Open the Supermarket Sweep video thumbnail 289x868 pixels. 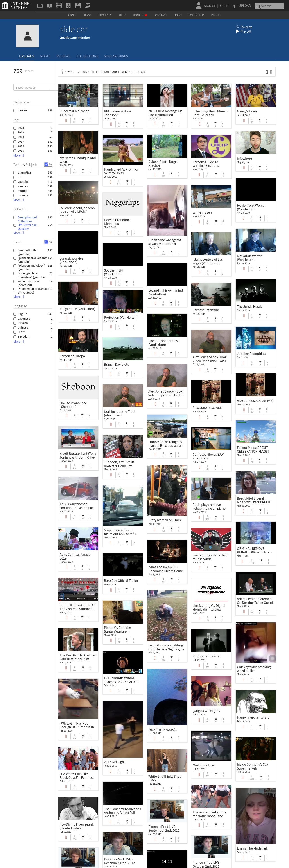coord(78,95)
